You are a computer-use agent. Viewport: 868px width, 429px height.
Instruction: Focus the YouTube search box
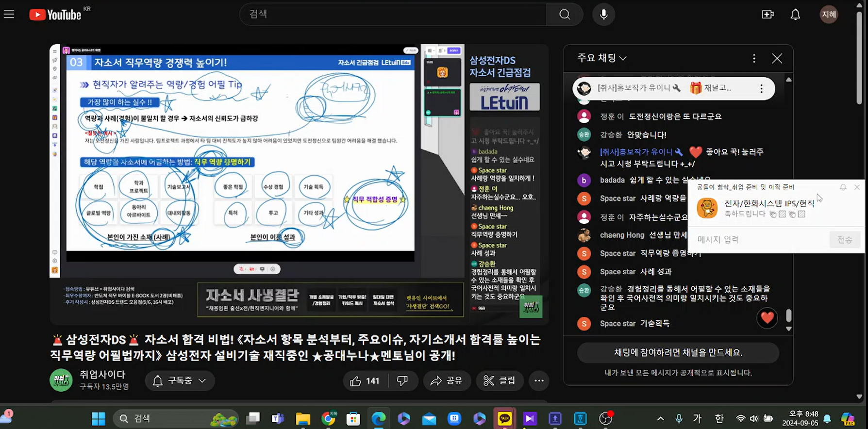click(393, 14)
